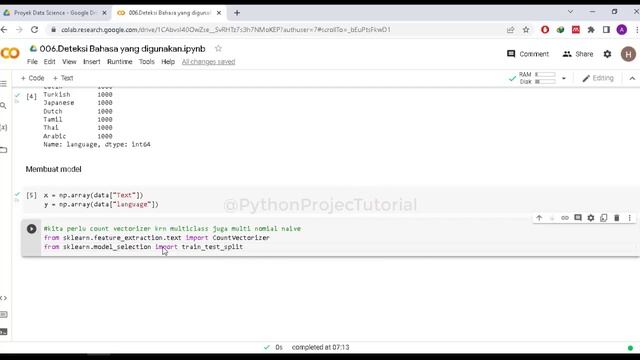Open files sidebar folder icon

pyautogui.click(x=4, y=150)
